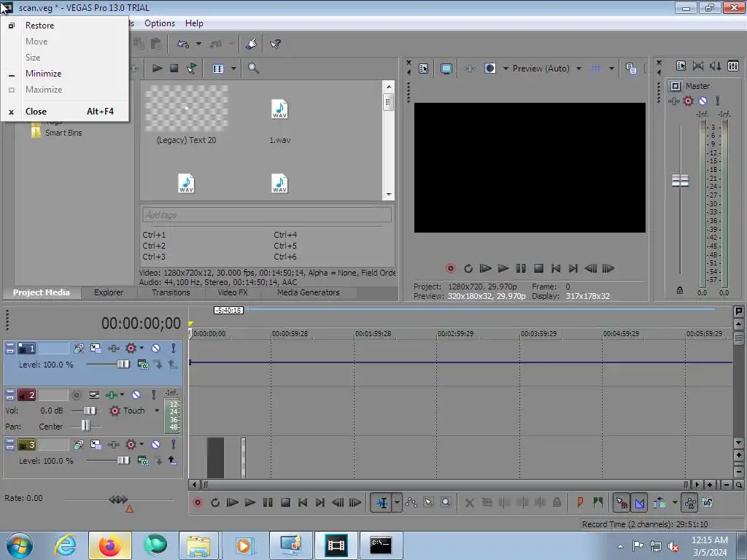Open Project Video Properties in preview
The image size is (747, 560).
[x=424, y=69]
